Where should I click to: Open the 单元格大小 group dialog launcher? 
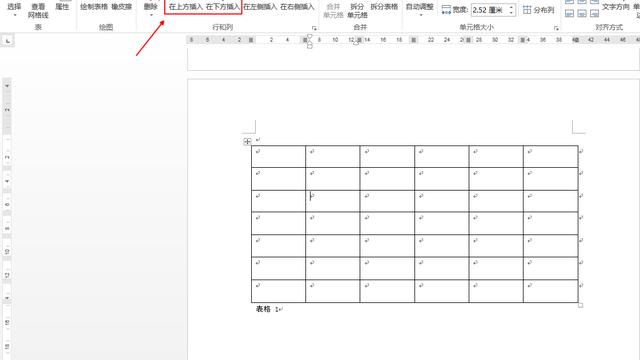[x=556, y=28]
